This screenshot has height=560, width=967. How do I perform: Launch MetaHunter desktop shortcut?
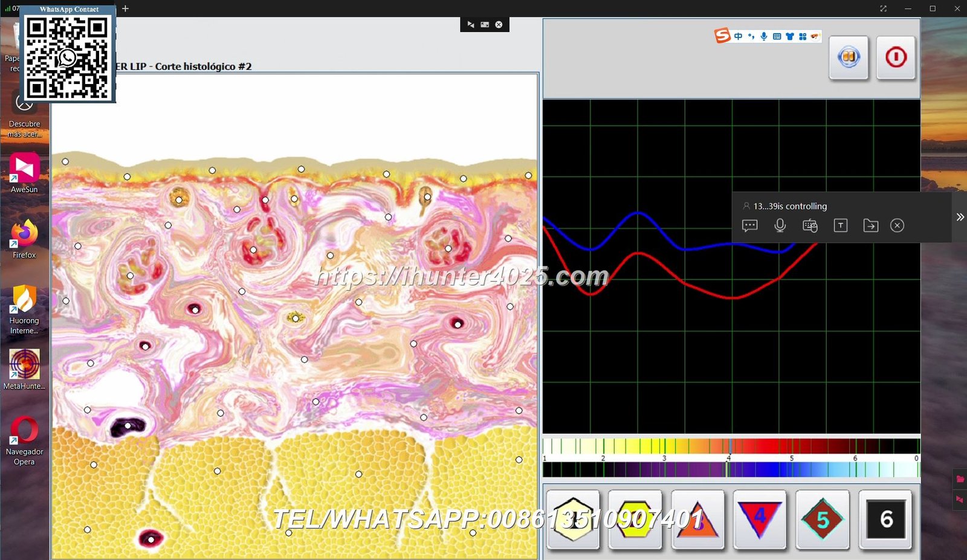[x=24, y=369]
